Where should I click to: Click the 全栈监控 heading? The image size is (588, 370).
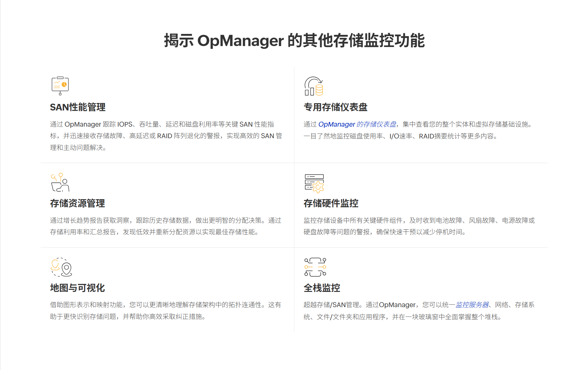(322, 288)
